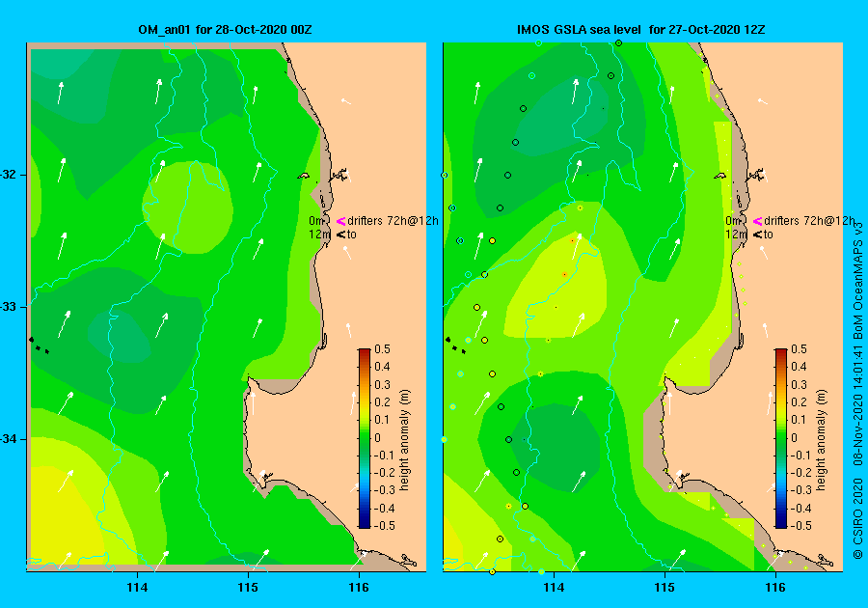
Task: Click the "0.5" tick on right colorbar
Action: coord(799,349)
